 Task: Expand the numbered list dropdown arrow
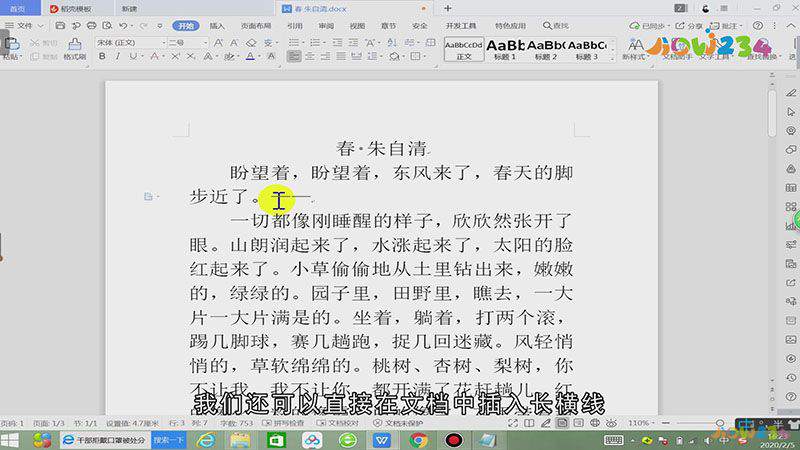point(323,43)
